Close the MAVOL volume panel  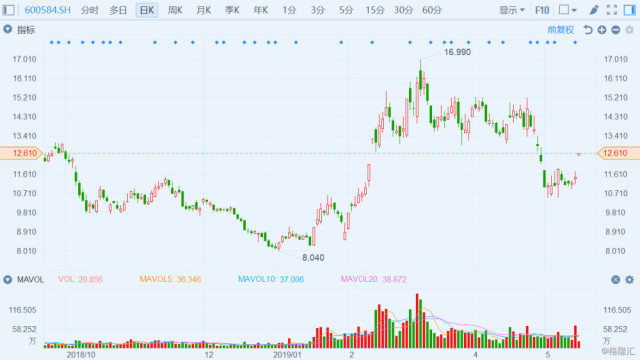(x=616, y=280)
